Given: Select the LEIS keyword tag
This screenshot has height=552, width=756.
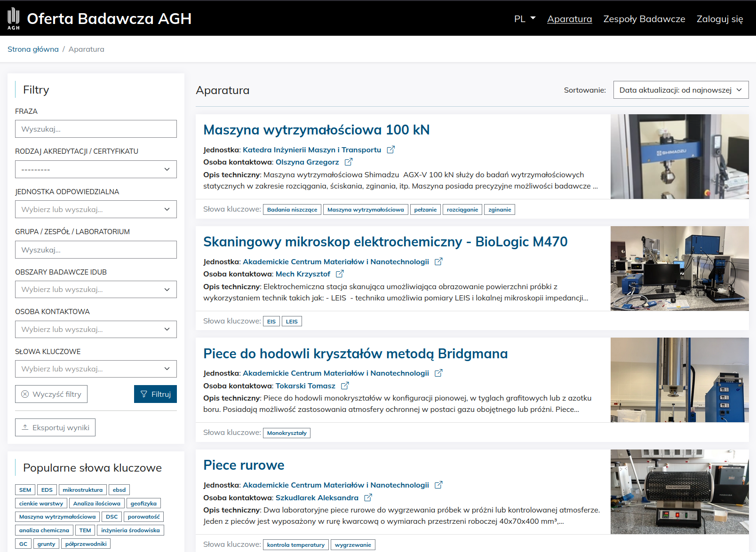Looking at the screenshot, I should 292,322.
